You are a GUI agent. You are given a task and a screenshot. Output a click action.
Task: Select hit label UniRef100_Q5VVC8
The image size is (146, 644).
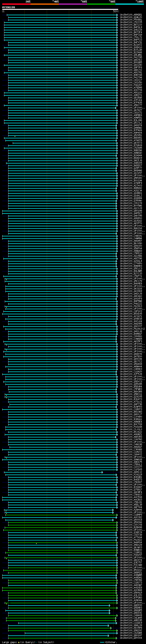point(131,520)
